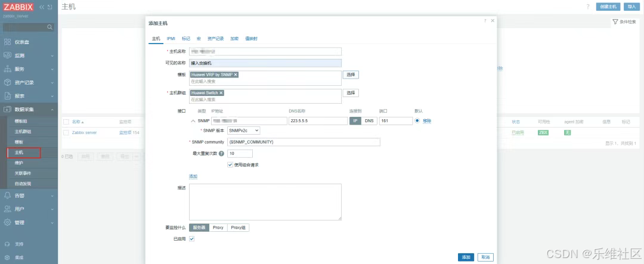Click the 监测 monitoring icon in the sidebar
The height and width of the screenshot is (264, 644).
7,55
